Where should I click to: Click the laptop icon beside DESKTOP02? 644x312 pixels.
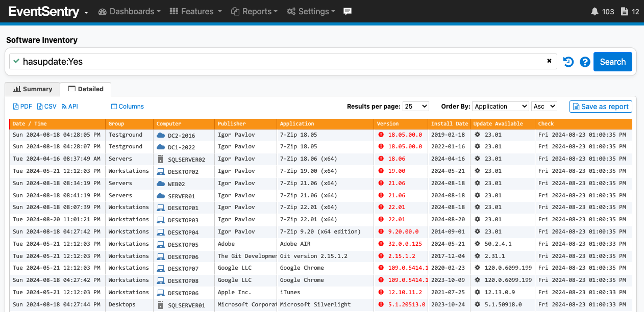click(x=161, y=171)
